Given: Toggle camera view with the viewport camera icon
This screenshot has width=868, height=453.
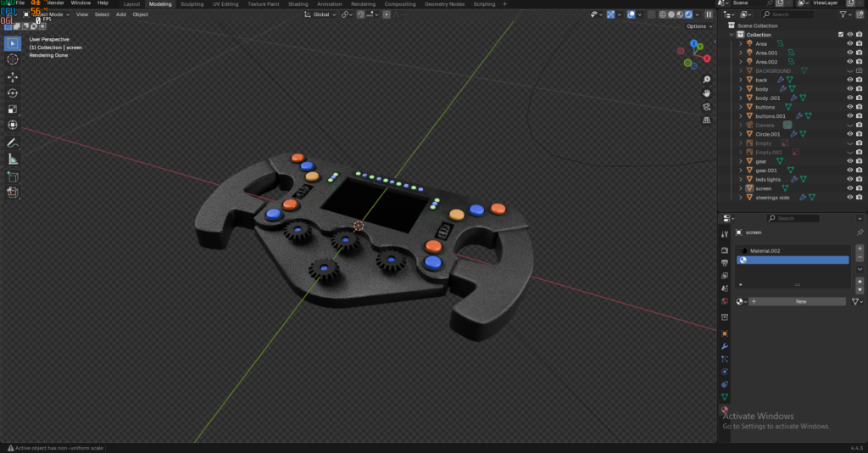Looking at the screenshot, I should pyautogui.click(x=707, y=106).
